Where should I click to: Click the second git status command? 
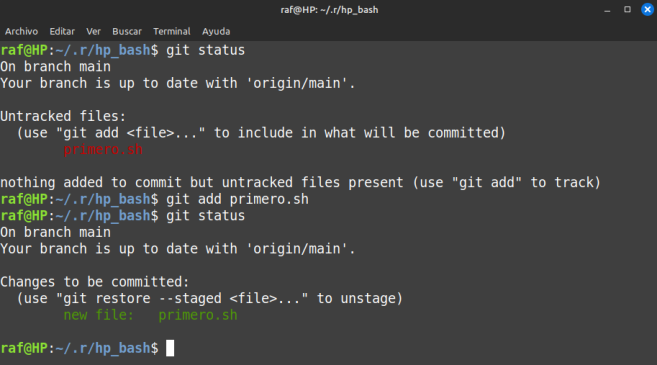tap(206, 216)
